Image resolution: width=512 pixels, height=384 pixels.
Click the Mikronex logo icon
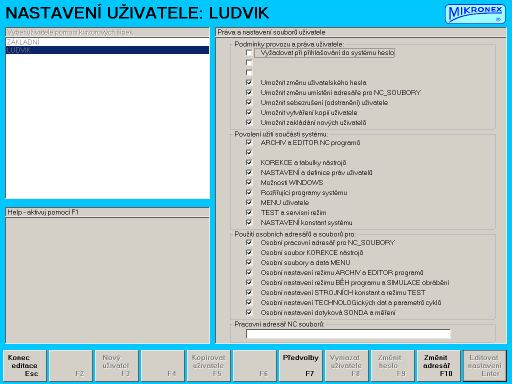475,13
